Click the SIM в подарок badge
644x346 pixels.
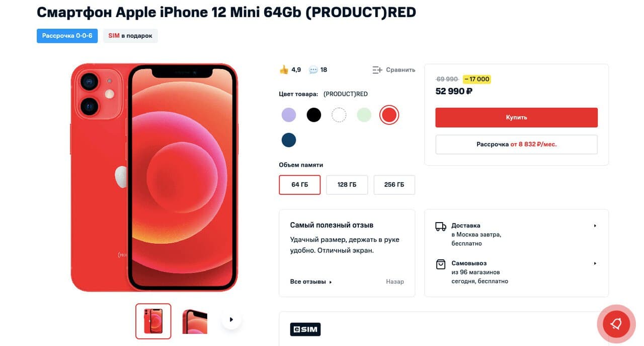pyautogui.click(x=130, y=36)
